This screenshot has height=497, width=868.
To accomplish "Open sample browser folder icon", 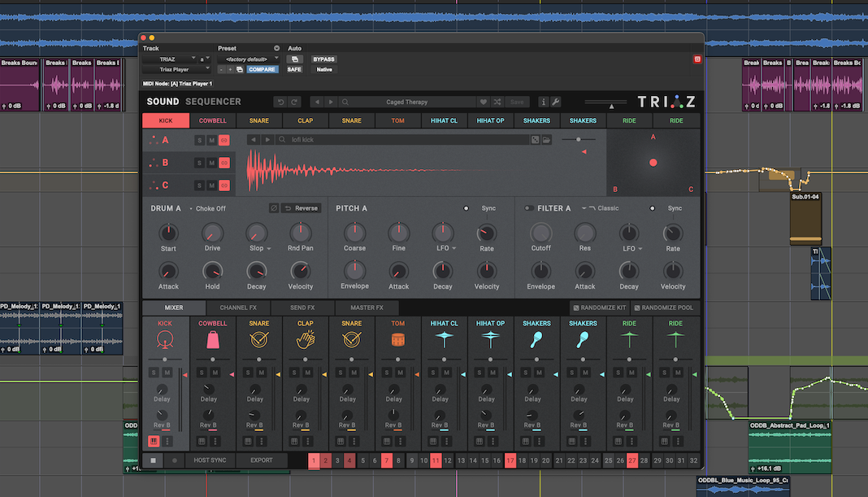I will click(x=547, y=140).
